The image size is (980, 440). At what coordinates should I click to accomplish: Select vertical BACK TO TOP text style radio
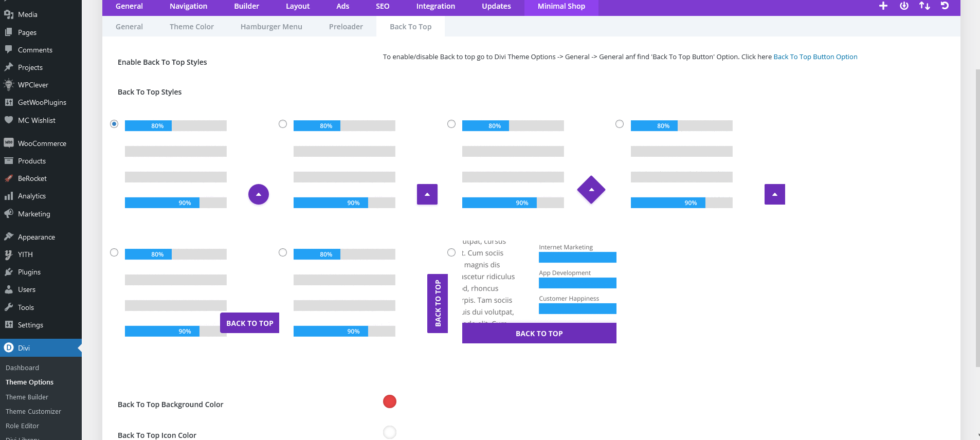(x=283, y=252)
